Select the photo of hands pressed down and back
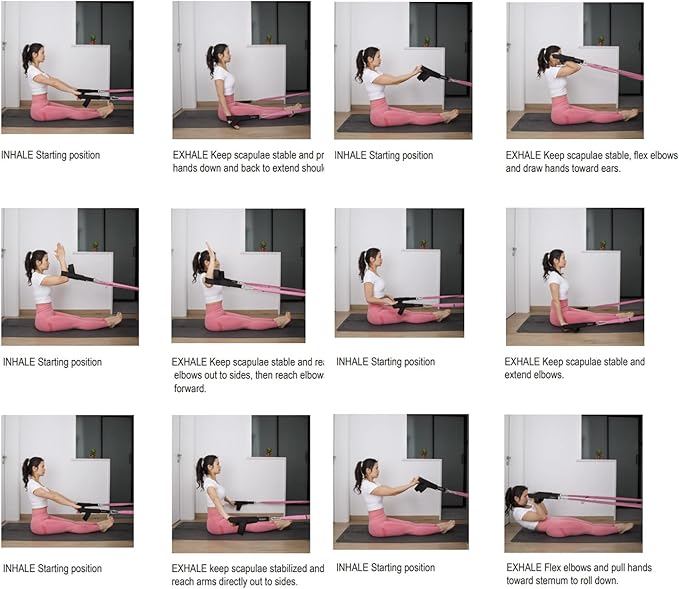This screenshot has width=679, height=589. (241, 70)
